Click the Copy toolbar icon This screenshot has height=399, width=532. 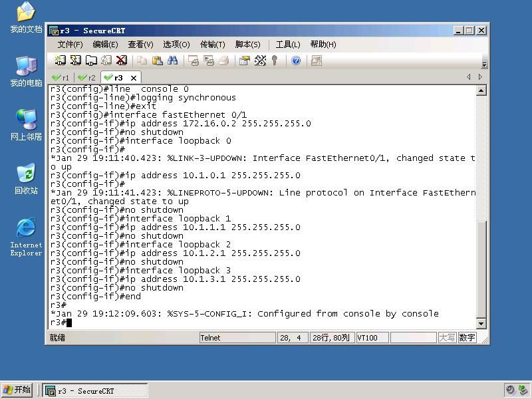pos(142,61)
